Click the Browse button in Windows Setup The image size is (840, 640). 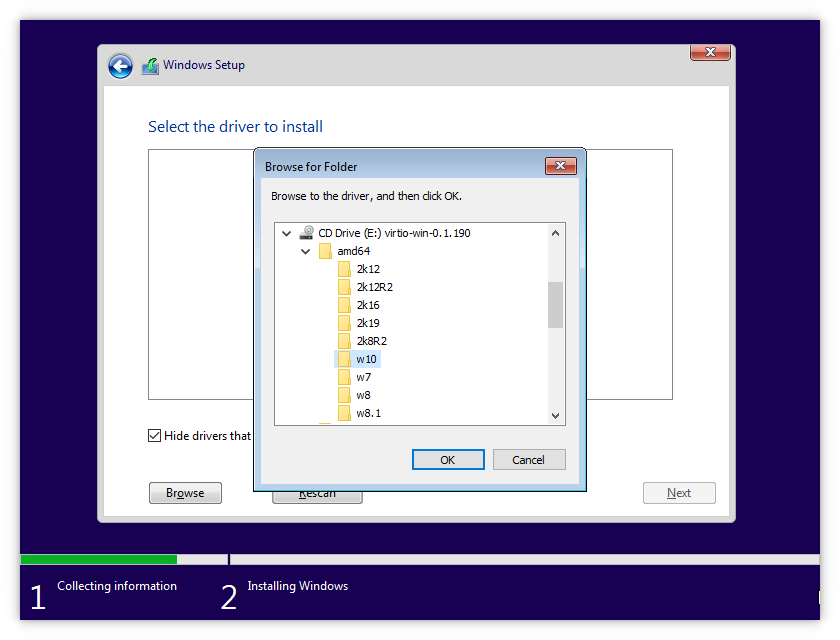point(185,493)
